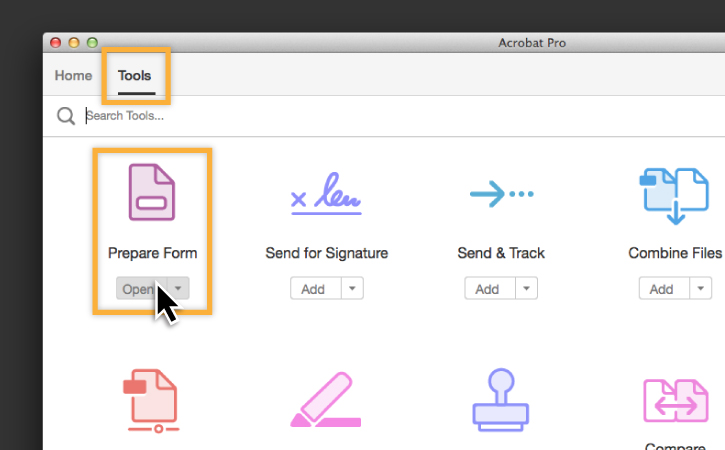
Task: Expand dropdown arrow beside Combine Files Add
Action: (x=701, y=289)
